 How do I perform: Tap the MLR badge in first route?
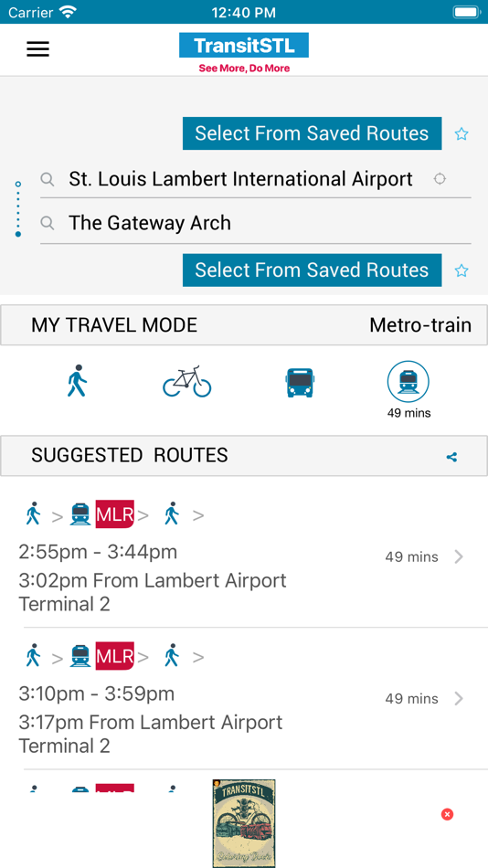tap(114, 514)
